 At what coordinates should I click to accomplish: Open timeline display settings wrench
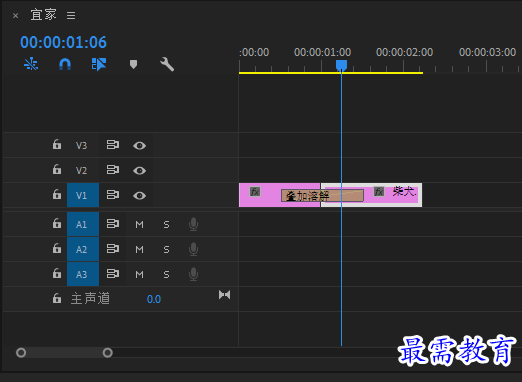[167, 64]
